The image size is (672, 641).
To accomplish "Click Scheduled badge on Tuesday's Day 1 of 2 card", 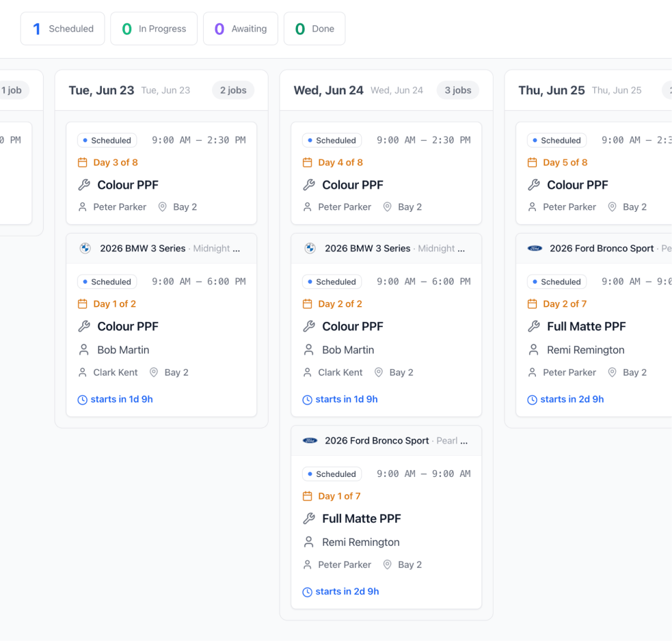I will 107,282.
